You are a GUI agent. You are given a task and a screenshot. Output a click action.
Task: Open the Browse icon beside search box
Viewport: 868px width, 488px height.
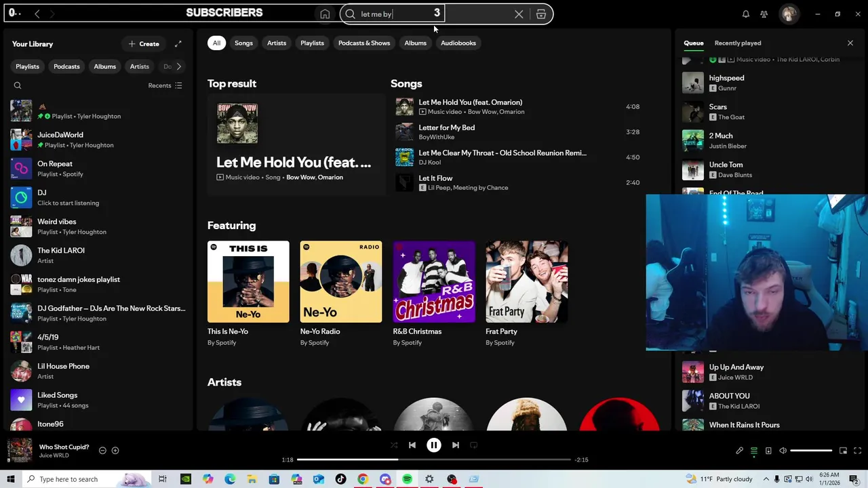pos(541,14)
